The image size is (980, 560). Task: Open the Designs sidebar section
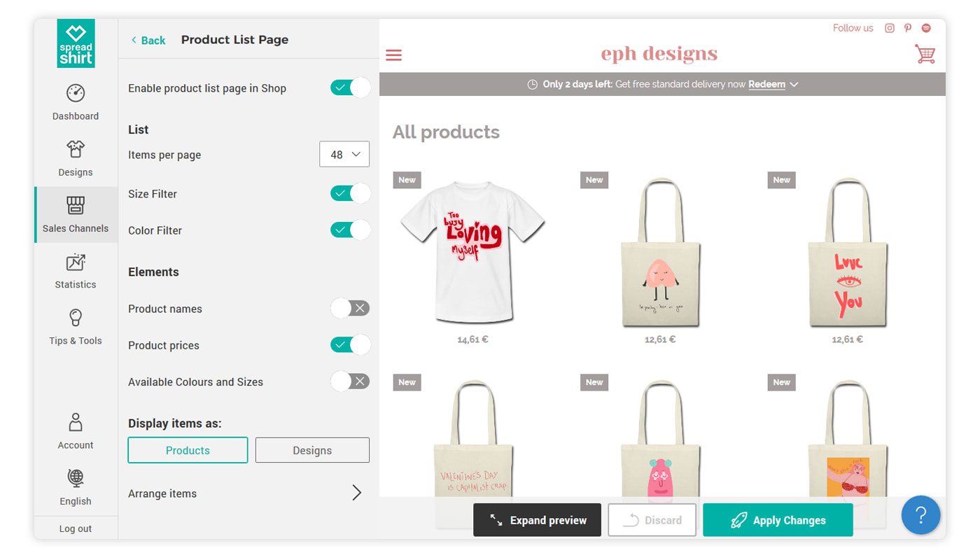tap(76, 158)
